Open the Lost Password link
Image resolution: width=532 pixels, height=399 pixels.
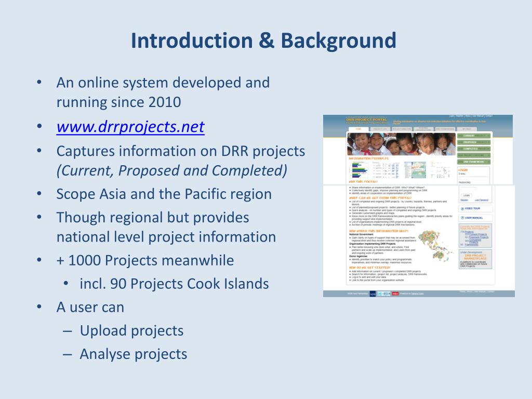(482, 200)
